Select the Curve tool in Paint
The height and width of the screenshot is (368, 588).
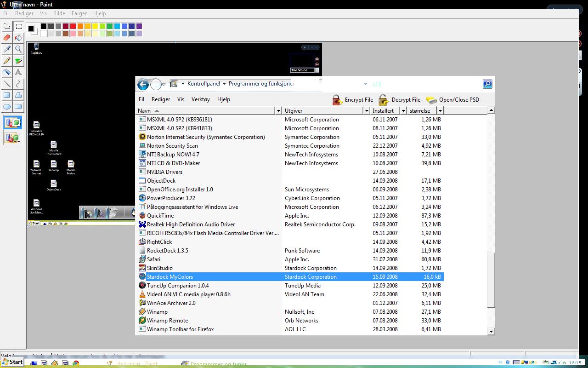tap(18, 84)
